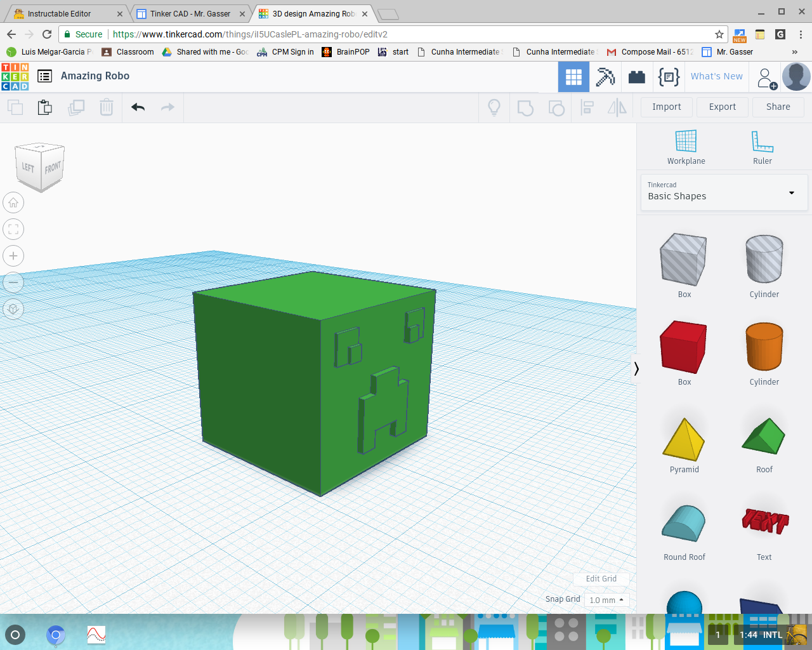812x650 pixels.
Task: Open the Snap Grid 1.0 mm dropdown
Action: pyautogui.click(x=606, y=600)
